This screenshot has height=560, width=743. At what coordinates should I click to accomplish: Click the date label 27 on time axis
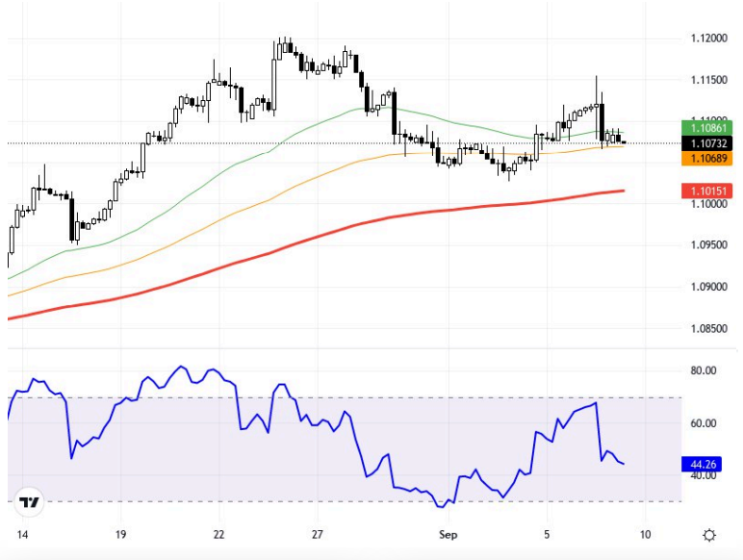coord(317,535)
